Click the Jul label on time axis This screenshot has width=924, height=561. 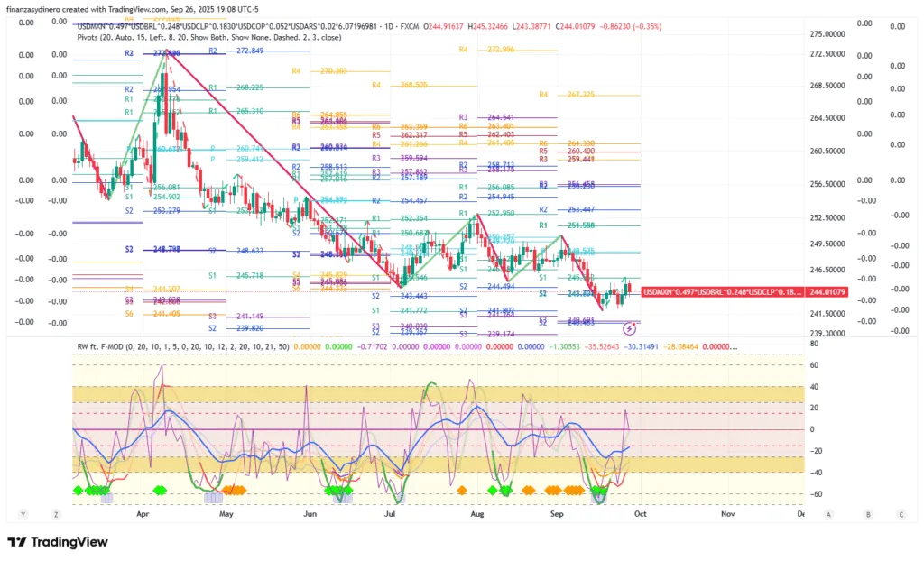pos(391,512)
